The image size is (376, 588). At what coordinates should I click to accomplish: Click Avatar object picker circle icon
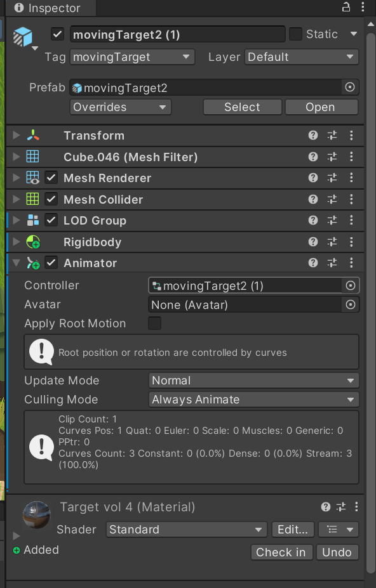[350, 304]
